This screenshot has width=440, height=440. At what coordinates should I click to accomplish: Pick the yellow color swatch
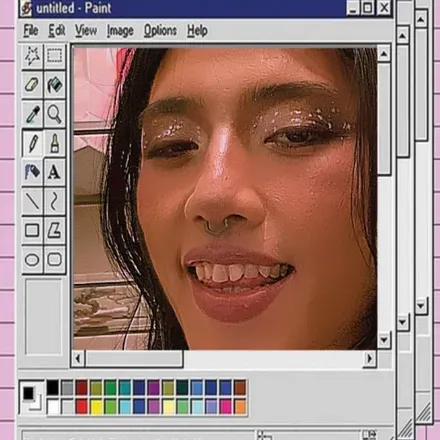(x=96, y=407)
